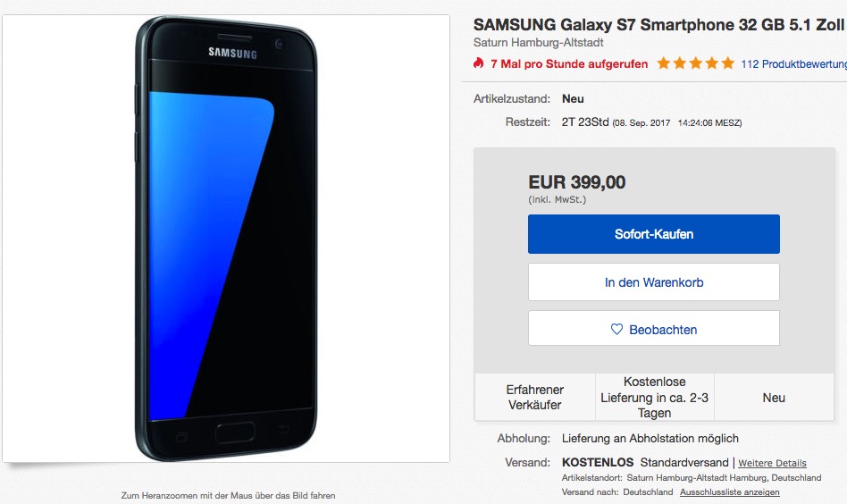
Task: Click the 7 Mal pro Stunde aufgerufen text
Action: 569,63
